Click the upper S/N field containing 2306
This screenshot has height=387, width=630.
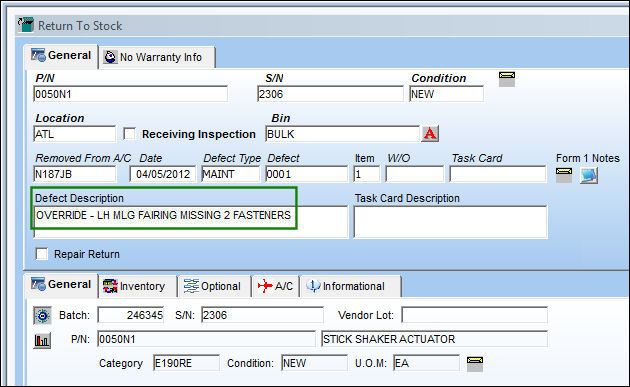tap(330, 94)
